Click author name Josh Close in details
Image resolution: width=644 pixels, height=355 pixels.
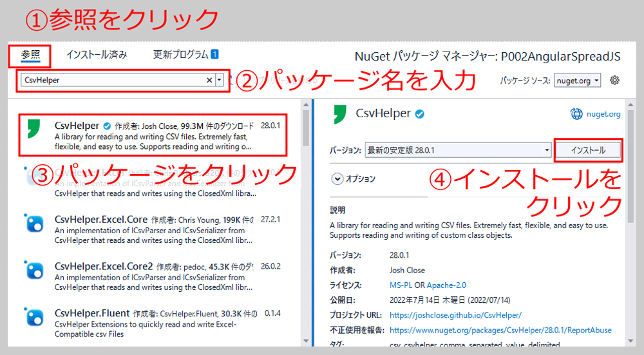click(407, 271)
